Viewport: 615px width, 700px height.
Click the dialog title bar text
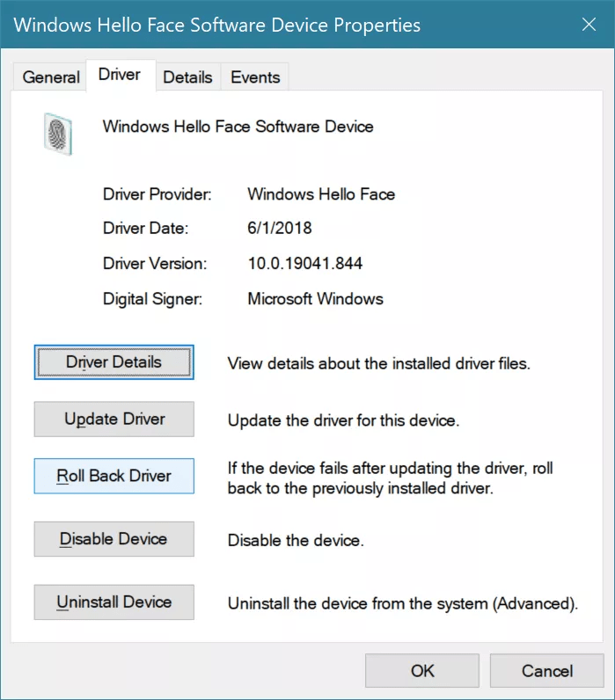point(217,25)
